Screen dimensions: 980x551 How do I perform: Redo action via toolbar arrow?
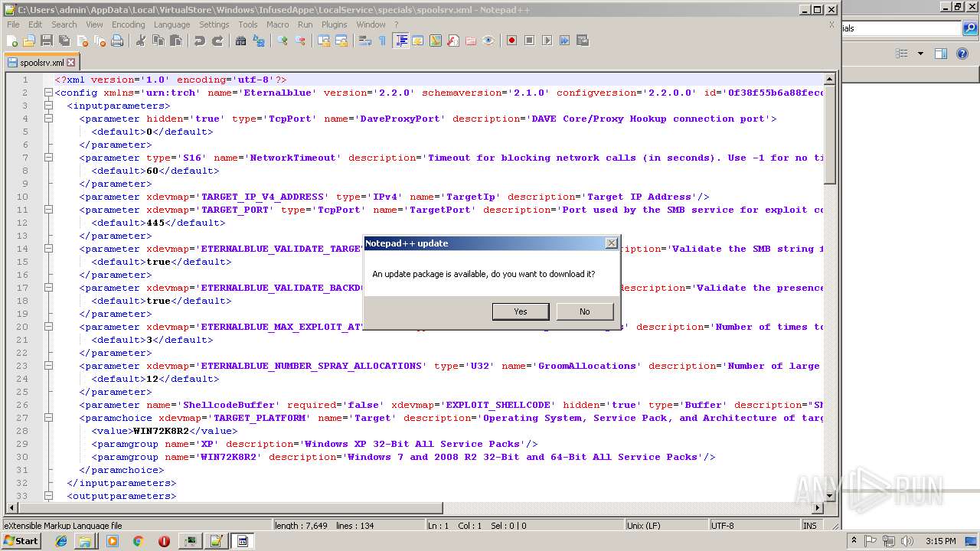coord(217,41)
